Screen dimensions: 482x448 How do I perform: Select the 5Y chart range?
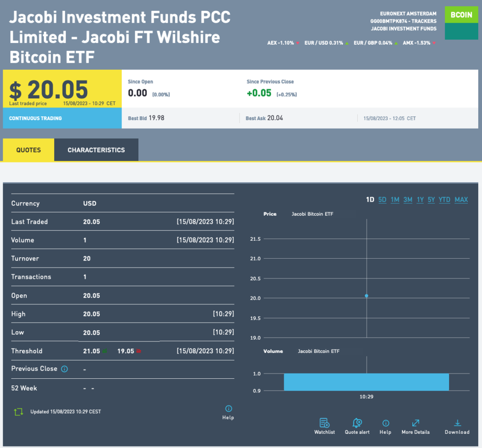(431, 200)
